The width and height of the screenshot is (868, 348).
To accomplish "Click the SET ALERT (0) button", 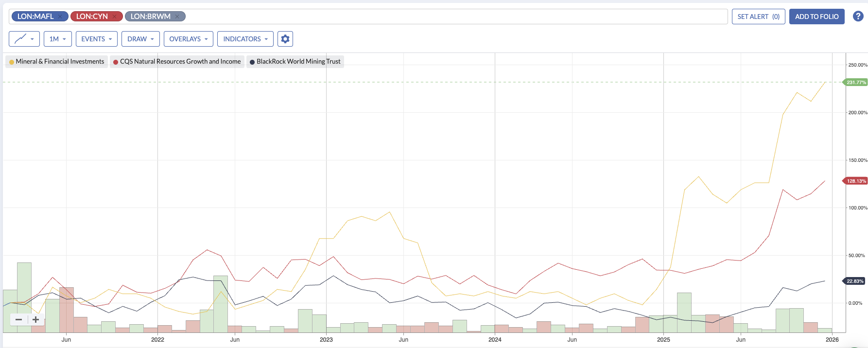I will (758, 17).
